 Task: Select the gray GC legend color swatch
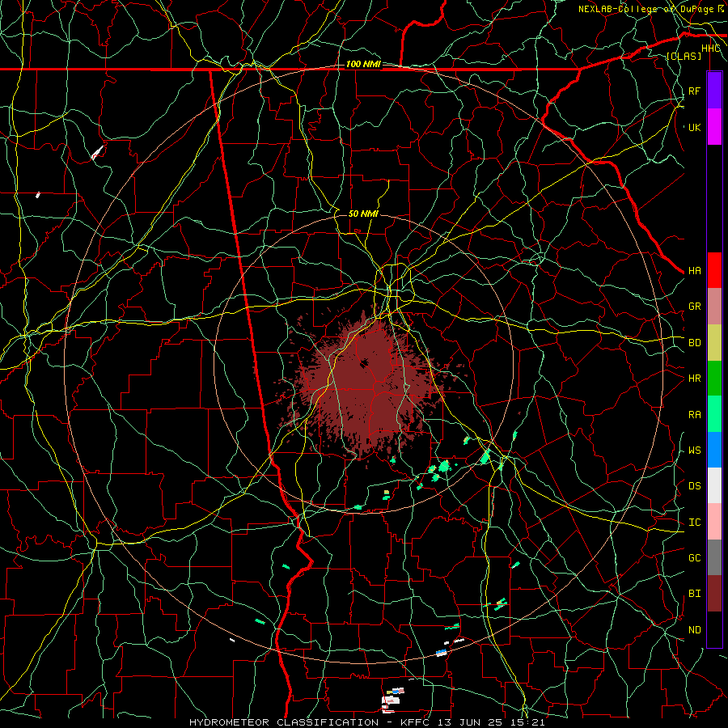point(714,557)
